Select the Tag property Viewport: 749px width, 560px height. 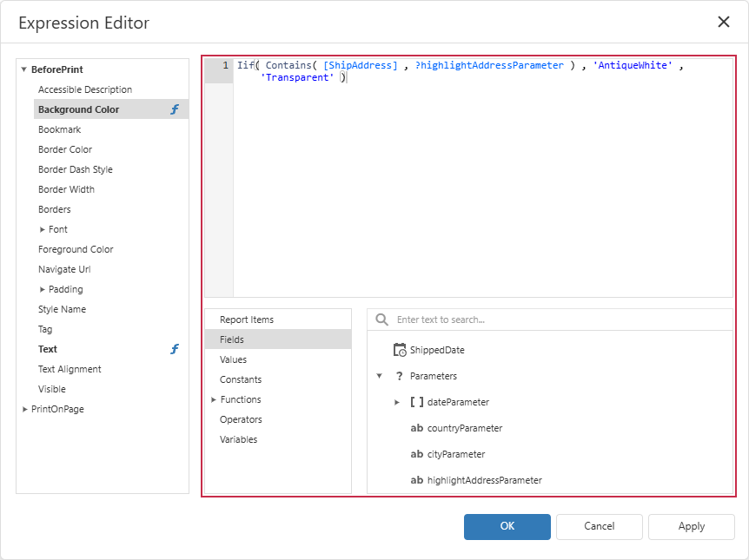(x=111, y=329)
